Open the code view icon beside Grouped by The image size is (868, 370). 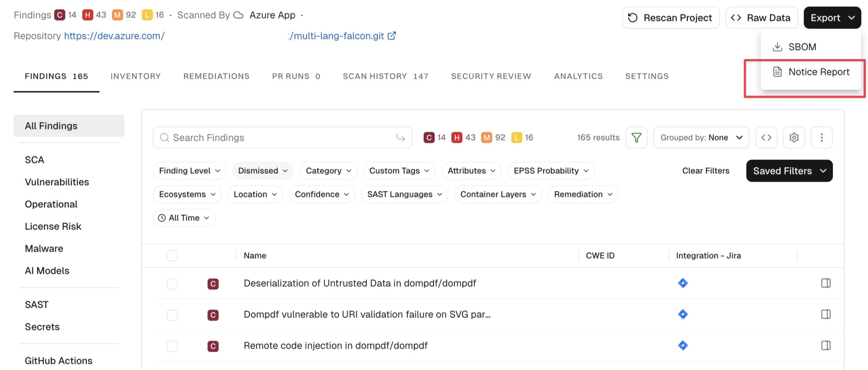[x=766, y=138]
